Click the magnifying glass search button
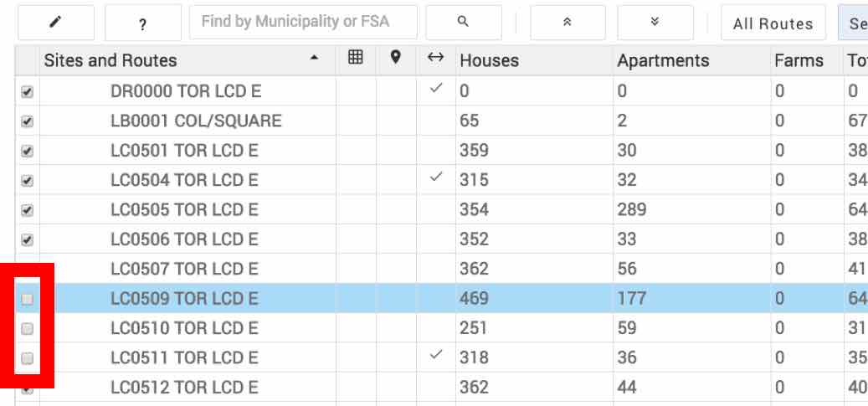 click(463, 23)
